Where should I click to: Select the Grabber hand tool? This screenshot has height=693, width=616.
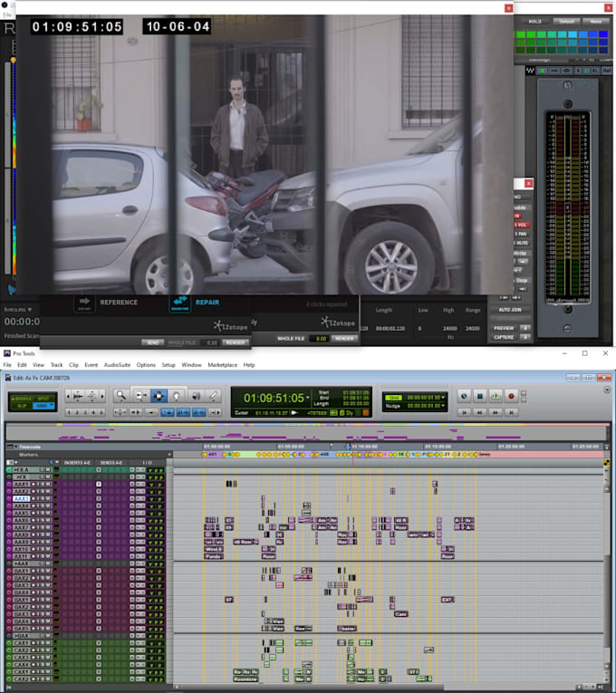click(x=177, y=396)
